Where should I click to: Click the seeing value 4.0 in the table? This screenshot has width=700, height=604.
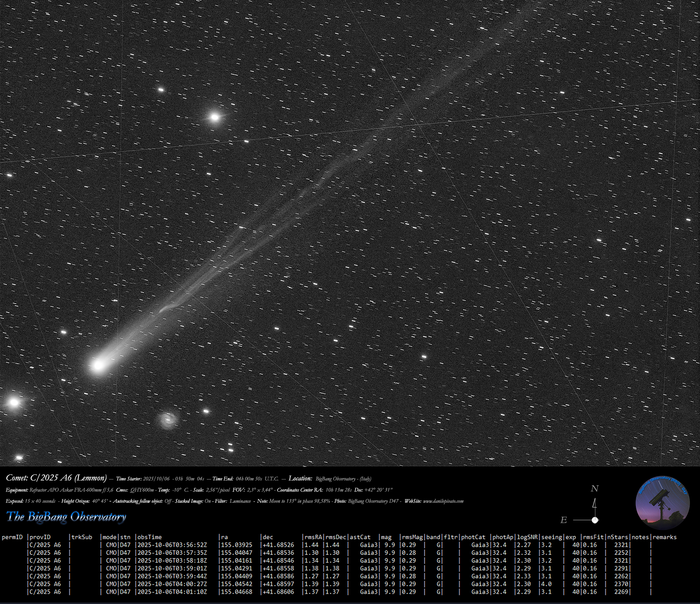547,584
